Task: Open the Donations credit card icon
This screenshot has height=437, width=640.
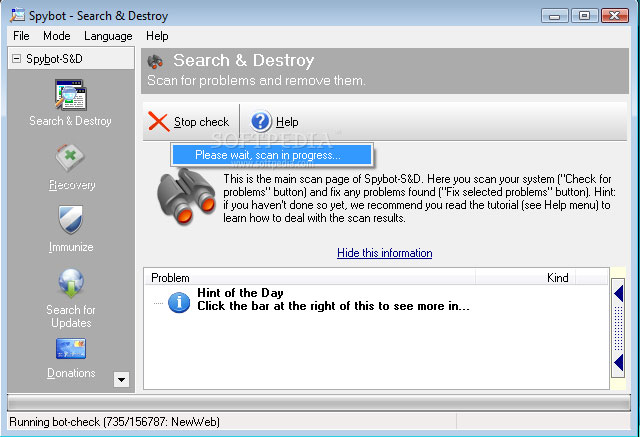Action: coord(71,348)
